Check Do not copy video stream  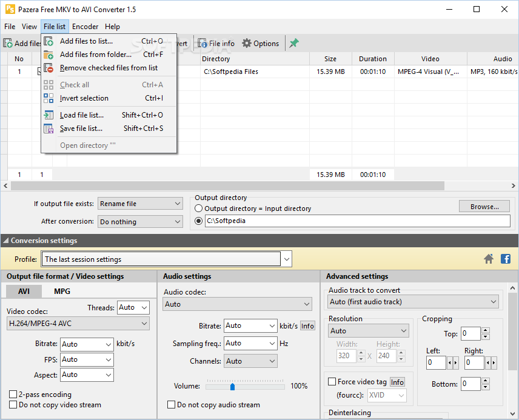click(13, 404)
